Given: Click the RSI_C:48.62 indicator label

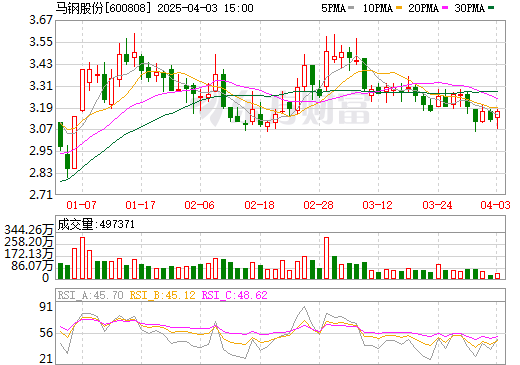Looking at the screenshot, I should [x=235, y=295].
